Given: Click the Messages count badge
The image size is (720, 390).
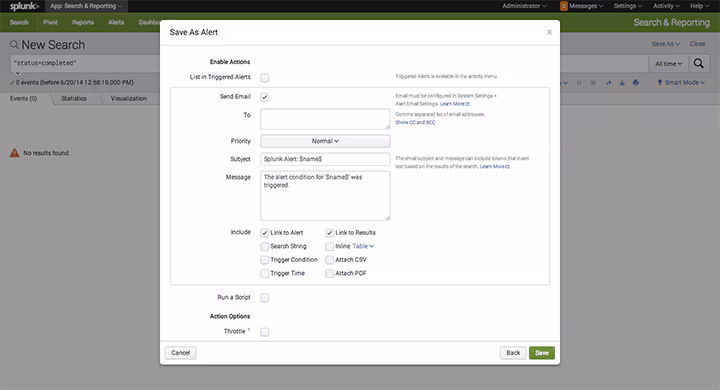Looking at the screenshot, I should pos(563,6).
